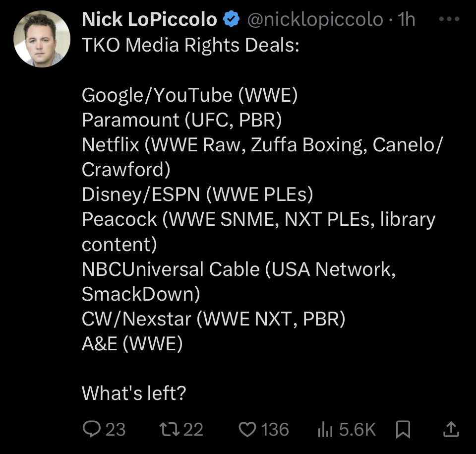Screen dimensions: 476x454
Task: Click the reply count 23
Action: click(x=116, y=429)
